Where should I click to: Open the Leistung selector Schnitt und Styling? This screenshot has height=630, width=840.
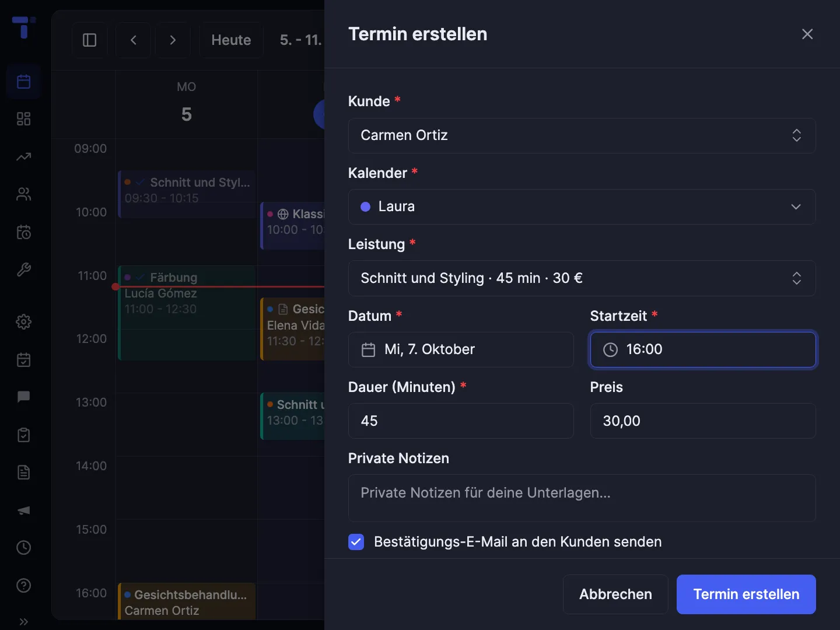[x=582, y=278]
